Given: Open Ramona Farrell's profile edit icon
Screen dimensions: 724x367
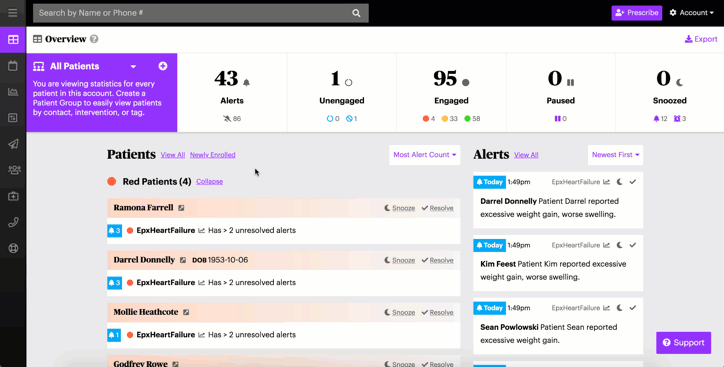Looking at the screenshot, I should coord(181,208).
